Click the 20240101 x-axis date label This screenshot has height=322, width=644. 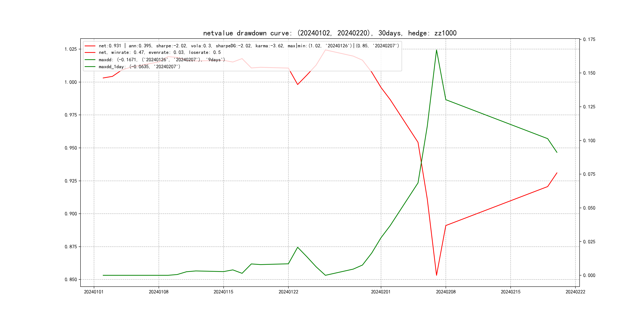94,292
